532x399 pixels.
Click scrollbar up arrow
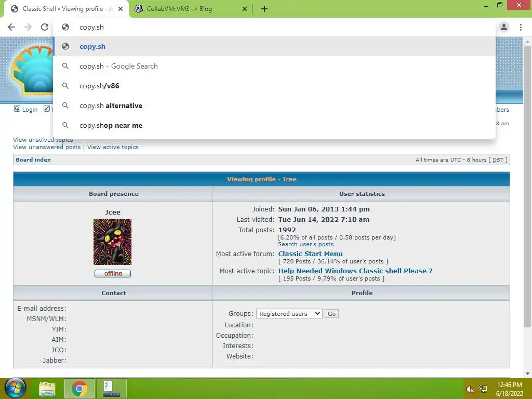point(527,41)
